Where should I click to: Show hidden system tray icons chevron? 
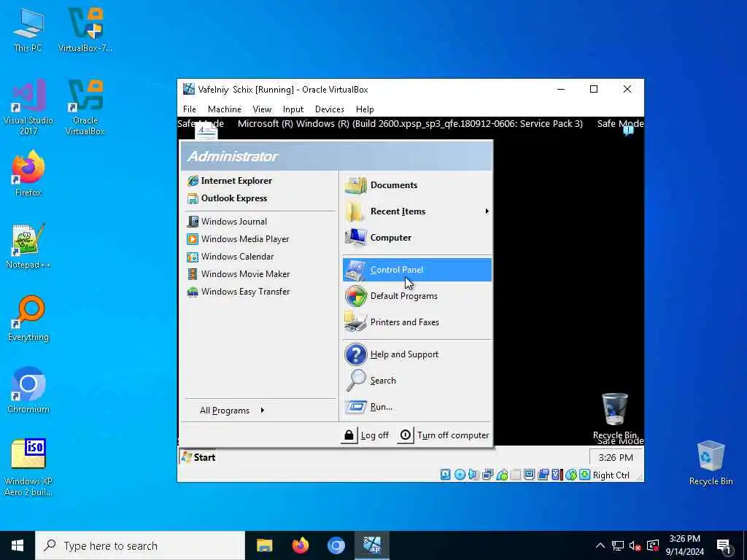click(x=600, y=545)
